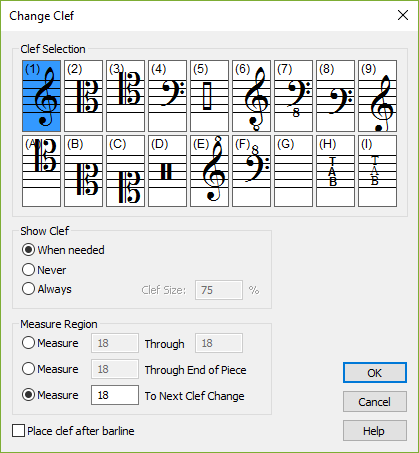This screenshot has width=419, height=453.
Task: Select the percussion clef labeled (5)
Action: pyautogui.click(x=209, y=96)
